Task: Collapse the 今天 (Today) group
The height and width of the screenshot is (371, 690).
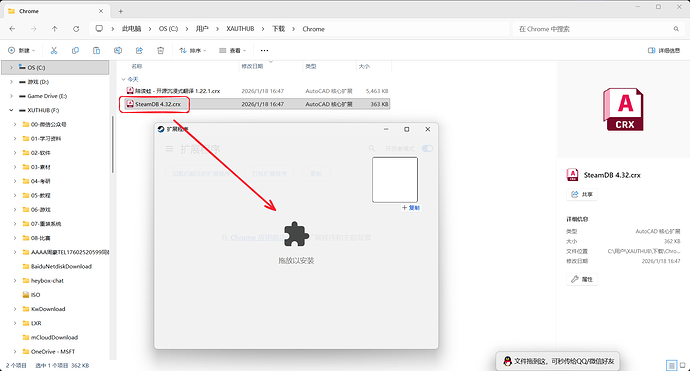Action: [x=123, y=80]
